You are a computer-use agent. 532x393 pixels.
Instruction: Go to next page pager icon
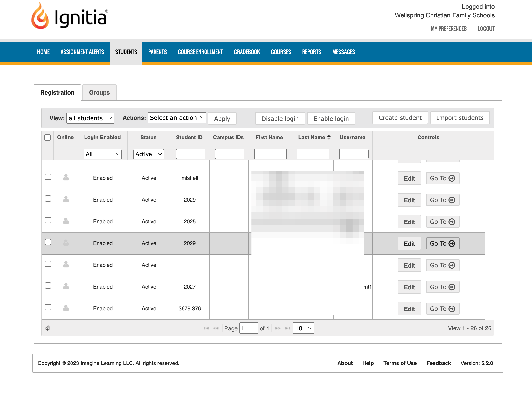pyautogui.click(x=278, y=328)
